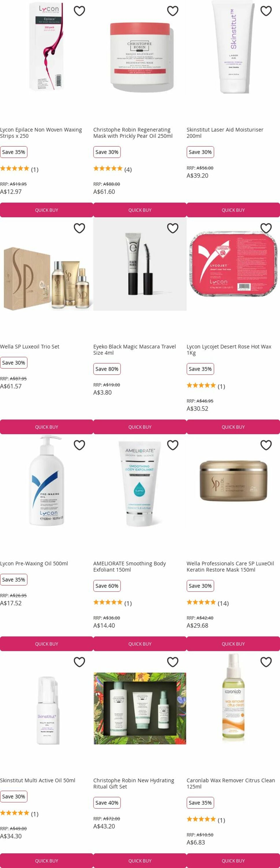
Task: Add AMELIORATE Smoothing Body Exfoliant to wishlist
Action: tap(173, 445)
